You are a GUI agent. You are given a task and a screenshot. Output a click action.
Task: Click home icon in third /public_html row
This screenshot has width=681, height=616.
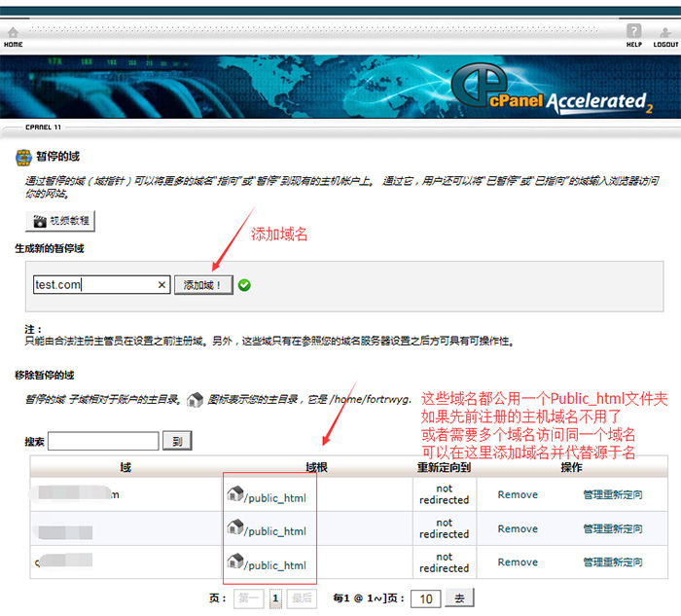click(x=234, y=562)
